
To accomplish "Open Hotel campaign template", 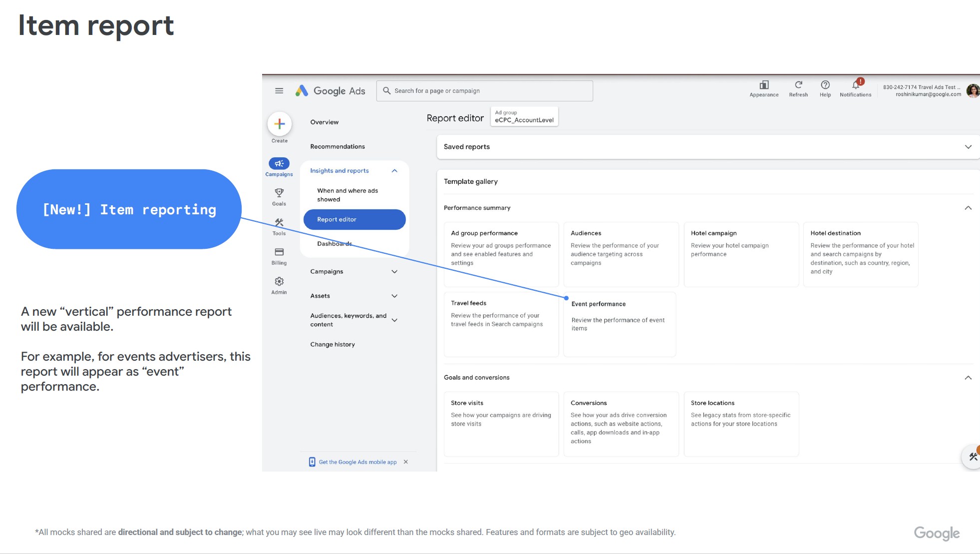I will [x=741, y=254].
